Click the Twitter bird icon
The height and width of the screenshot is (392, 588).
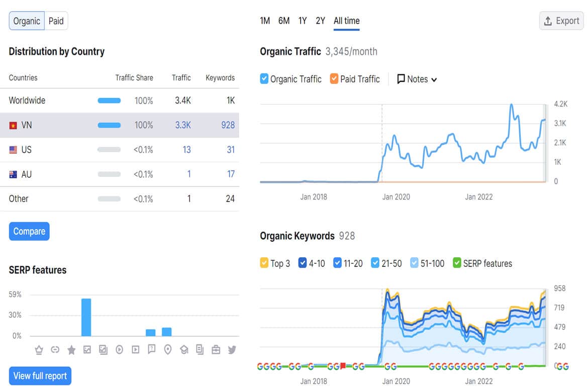(232, 350)
